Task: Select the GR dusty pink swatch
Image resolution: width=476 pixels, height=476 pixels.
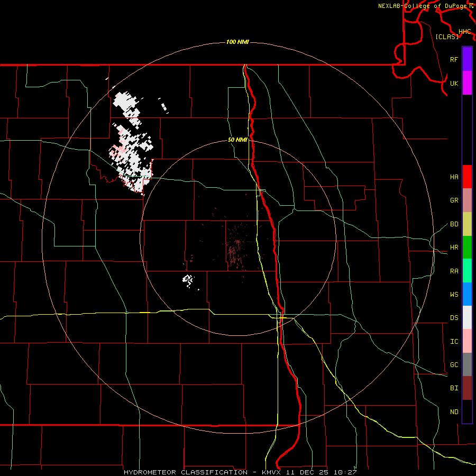Action: [x=467, y=200]
